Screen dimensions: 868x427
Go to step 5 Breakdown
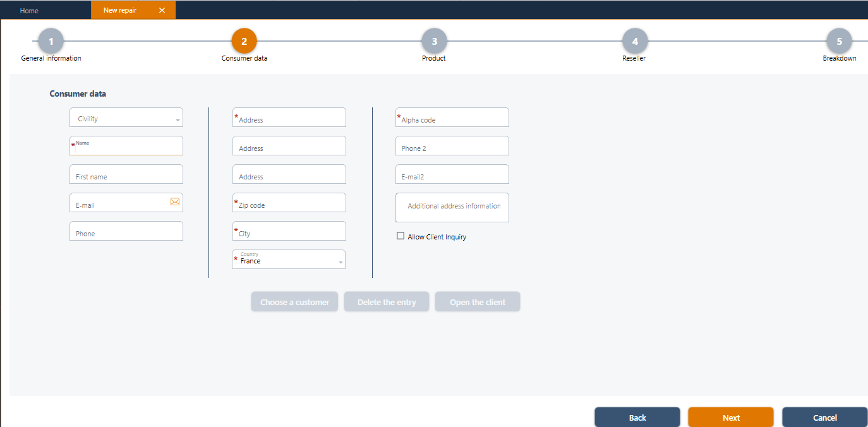[x=839, y=42]
